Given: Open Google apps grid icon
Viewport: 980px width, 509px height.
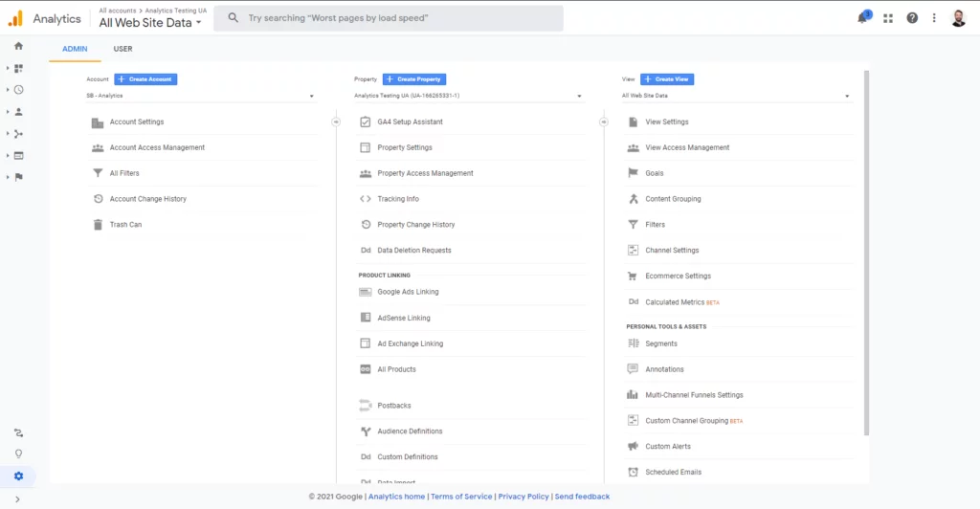Looking at the screenshot, I should pos(888,19).
